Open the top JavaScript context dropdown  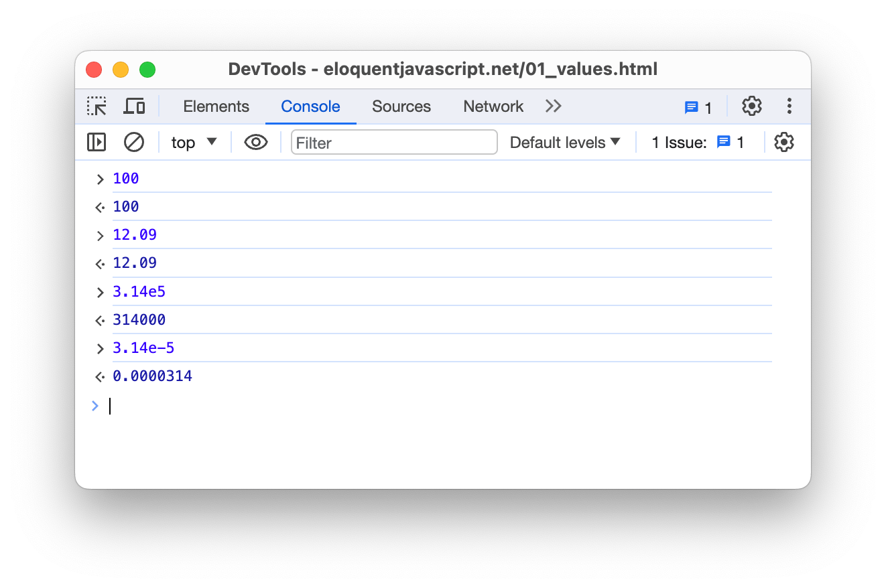pyautogui.click(x=194, y=143)
